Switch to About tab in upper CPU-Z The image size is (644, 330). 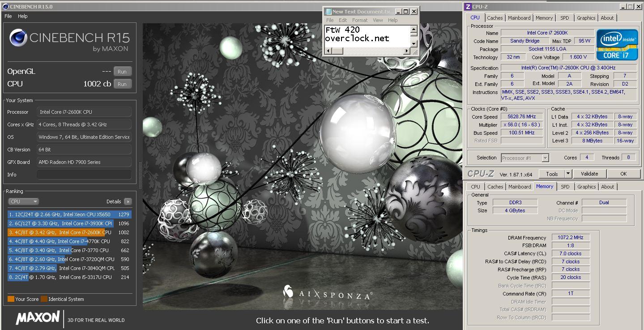[x=607, y=18]
